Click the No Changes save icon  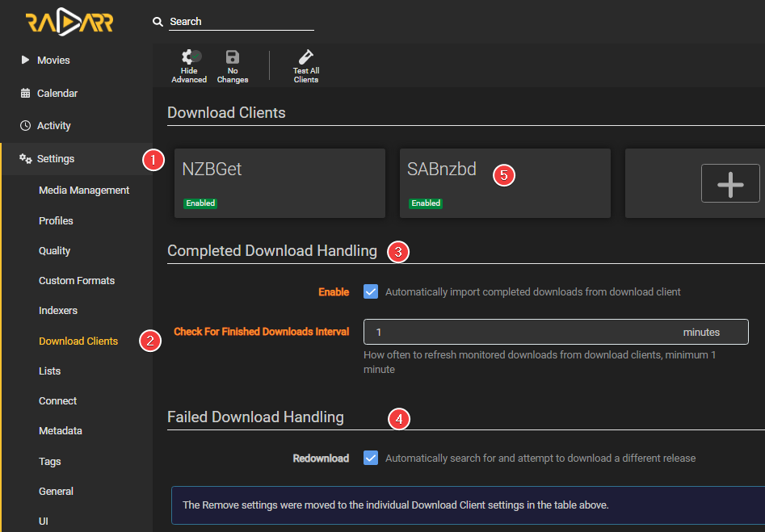point(233,65)
